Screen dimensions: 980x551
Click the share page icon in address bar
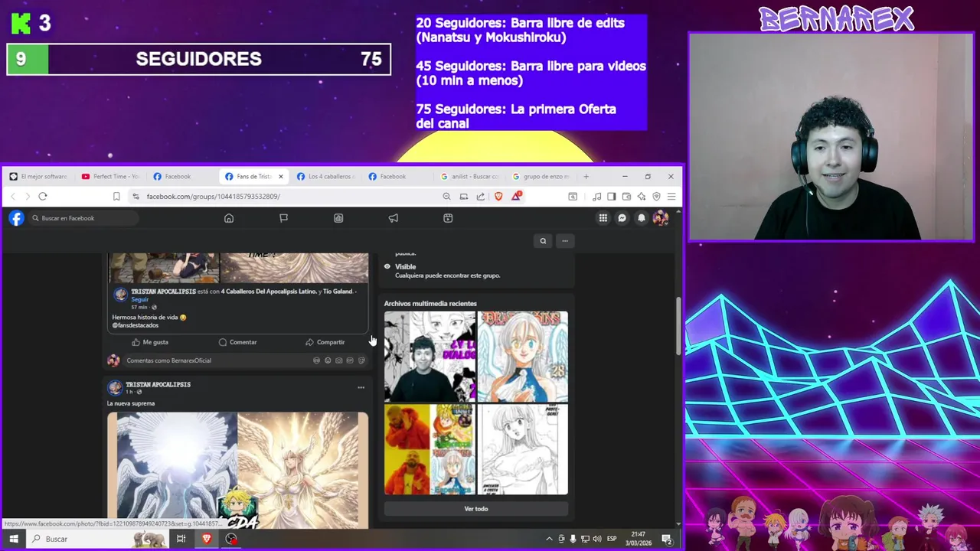click(480, 197)
